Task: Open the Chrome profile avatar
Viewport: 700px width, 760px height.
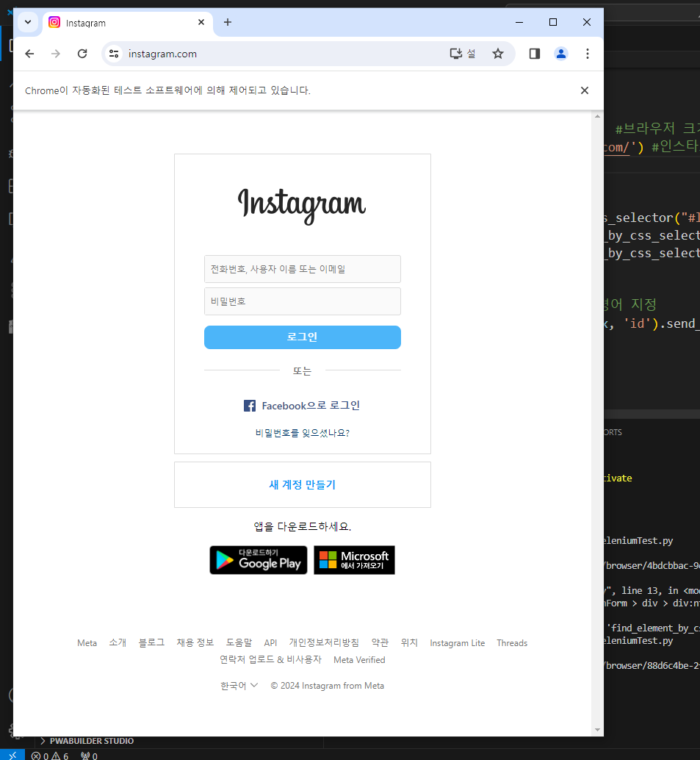Action: 561,54
